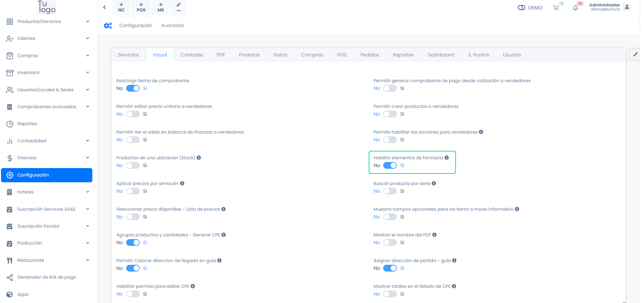This screenshot has width=644, height=303.
Task: Turn off Habilita elementos de farmacia switch
Action: pyautogui.click(x=390, y=165)
